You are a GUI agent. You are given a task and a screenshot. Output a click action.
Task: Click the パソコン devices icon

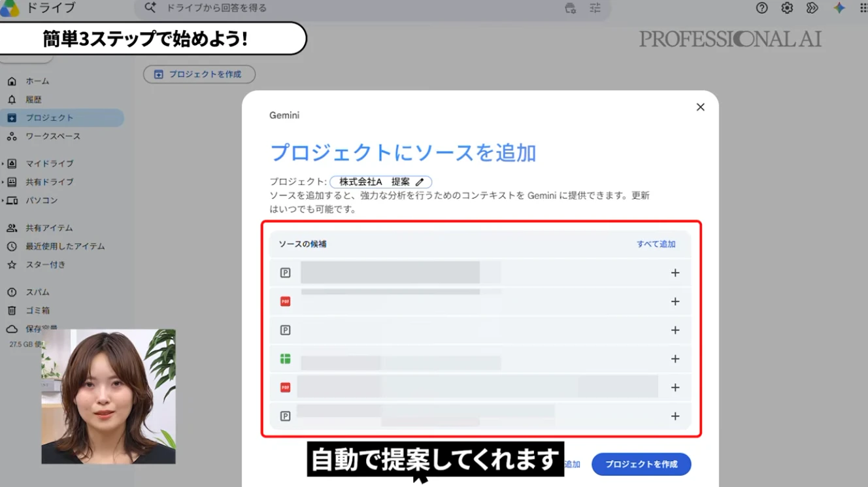pos(12,200)
